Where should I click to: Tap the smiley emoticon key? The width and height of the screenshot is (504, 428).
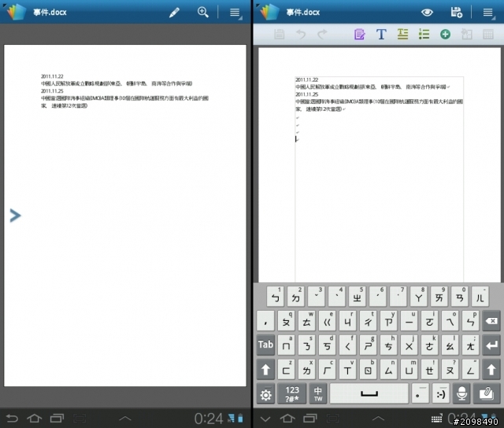(x=441, y=394)
